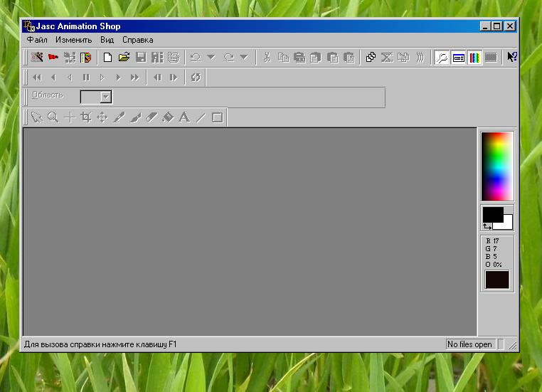Select the Paintbrush tool
Viewport: 542px width, 392px height.
point(135,117)
